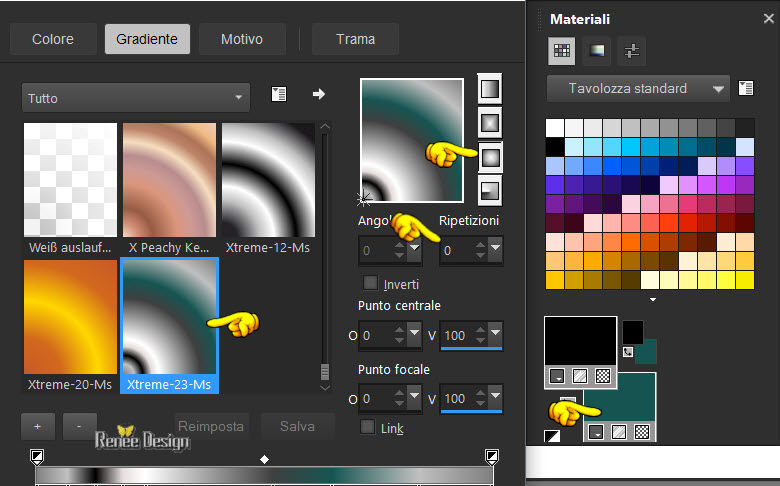The image size is (780, 486).
Task: Increase the Ripetizioni value with up arrow
Action: pos(480,245)
